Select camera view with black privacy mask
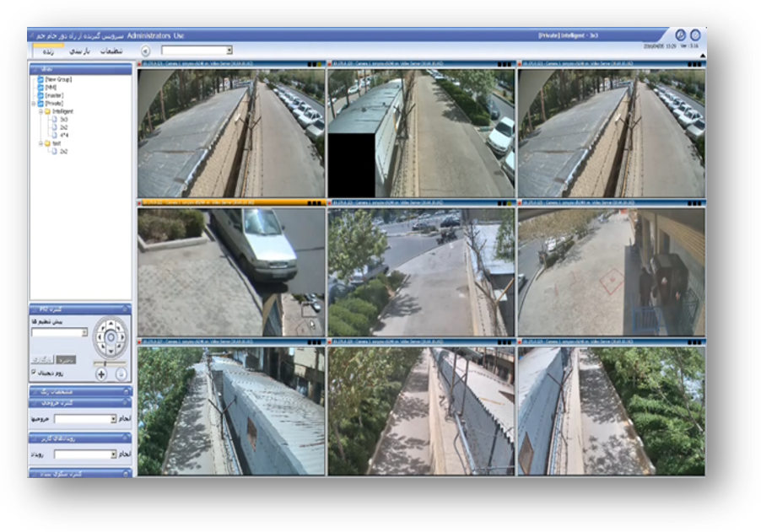The width and height of the screenshot is (761, 532). (421, 133)
